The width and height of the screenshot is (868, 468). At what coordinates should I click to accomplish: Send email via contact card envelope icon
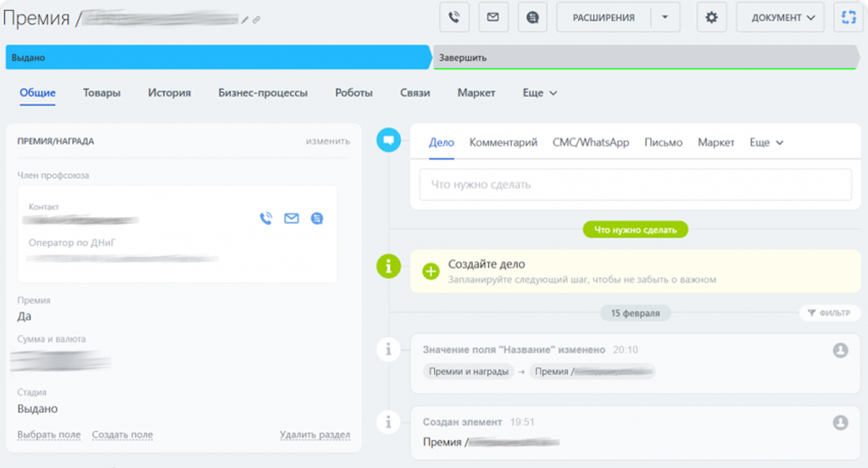[x=292, y=219]
